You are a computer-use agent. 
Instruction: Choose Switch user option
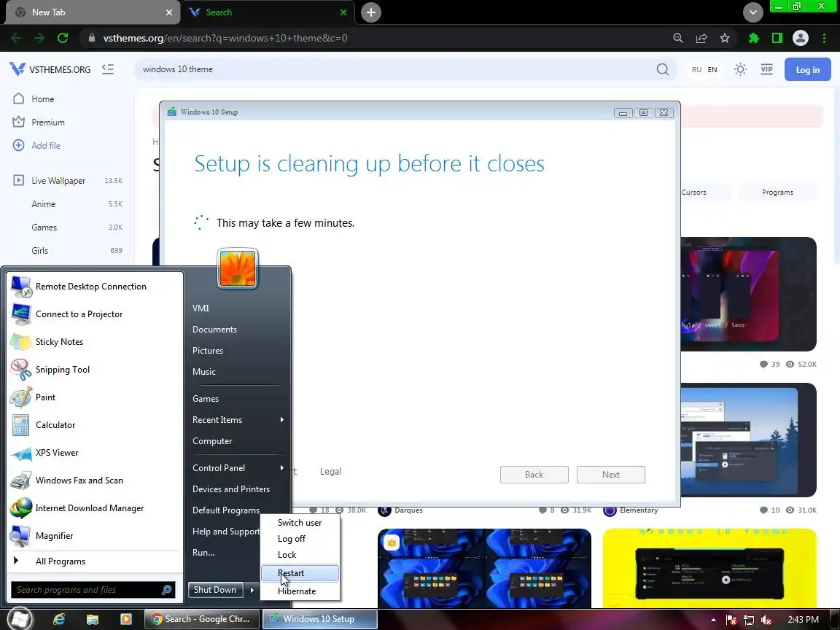tap(300, 523)
